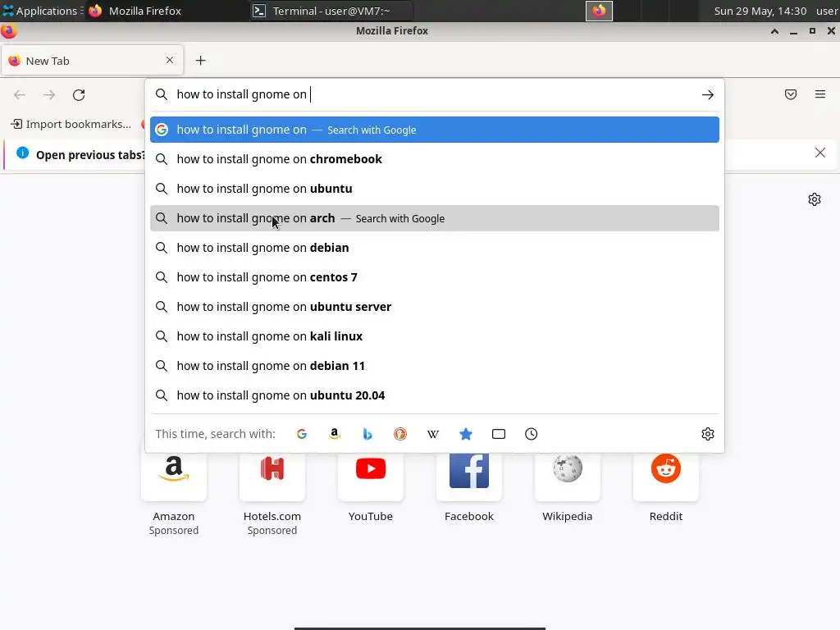840x630 pixels.
Task: Search this time with DuckDuckGo icon
Action: 400,434
